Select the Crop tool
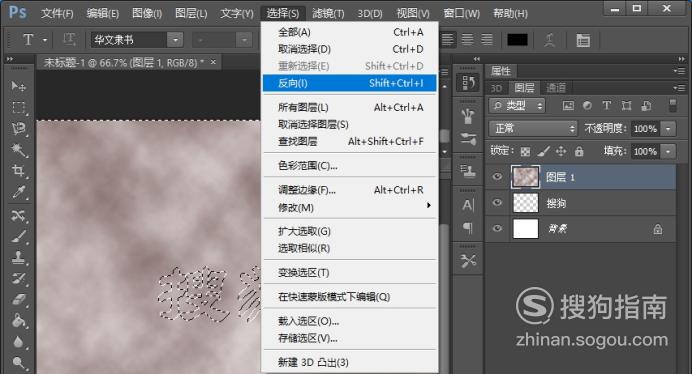The height and width of the screenshot is (374, 692). [x=18, y=170]
